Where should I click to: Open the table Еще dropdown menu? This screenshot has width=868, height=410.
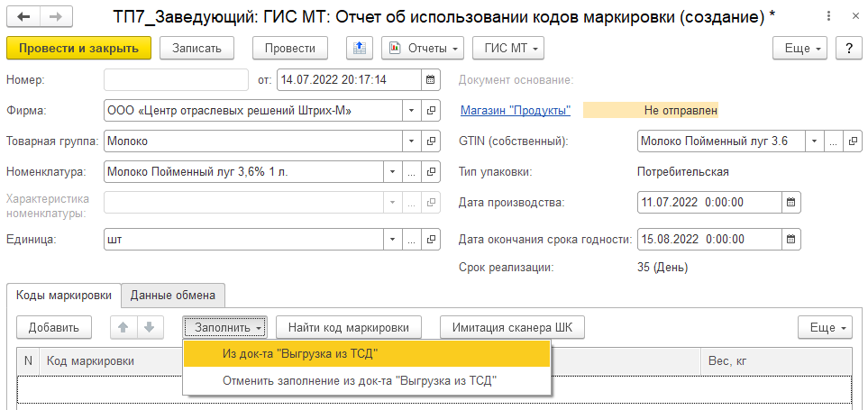point(825,328)
